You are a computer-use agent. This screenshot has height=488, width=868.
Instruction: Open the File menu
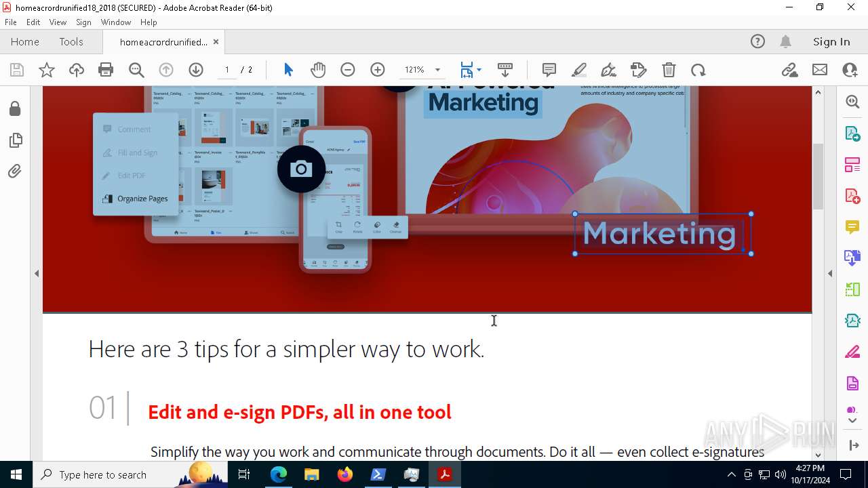pos(11,22)
